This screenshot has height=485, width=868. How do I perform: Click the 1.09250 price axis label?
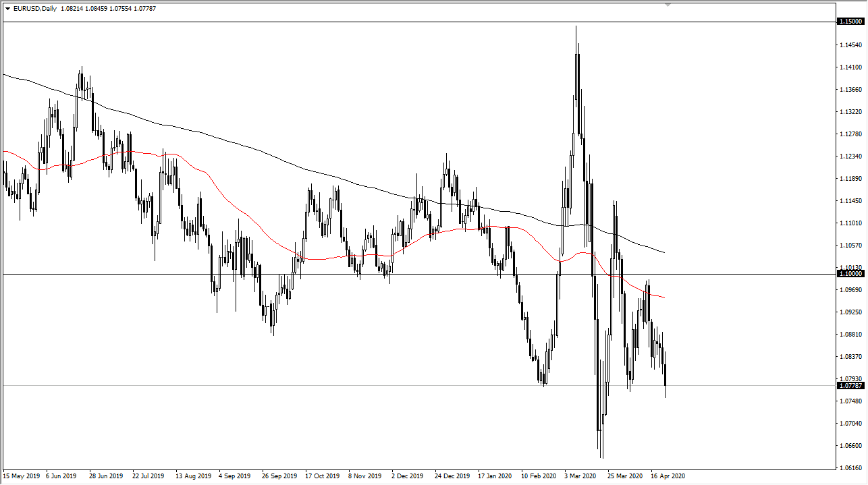pos(850,312)
